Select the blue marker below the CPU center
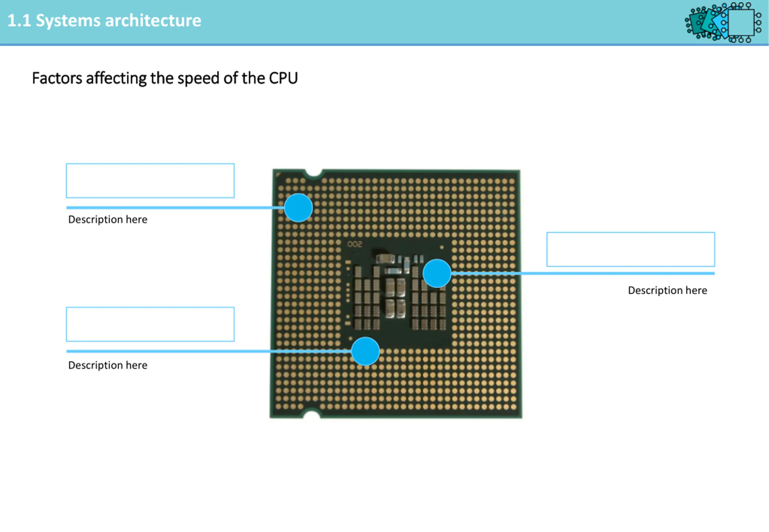This screenshot has height=532, width=769. (x=366, y=351)
